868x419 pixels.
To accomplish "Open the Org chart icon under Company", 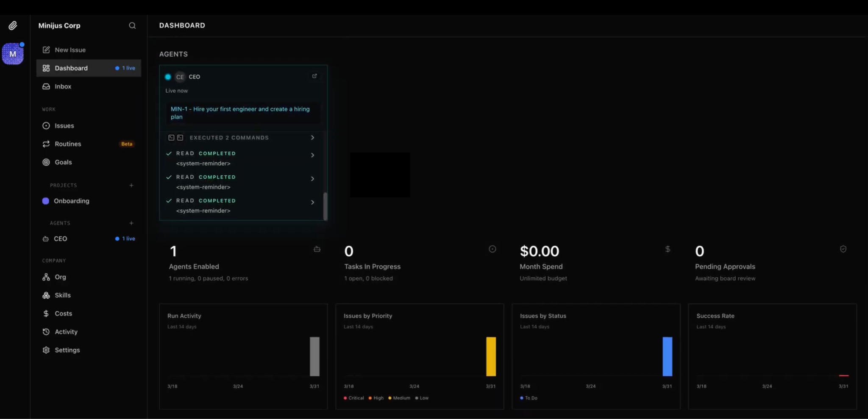I will [x=46, y=277].
